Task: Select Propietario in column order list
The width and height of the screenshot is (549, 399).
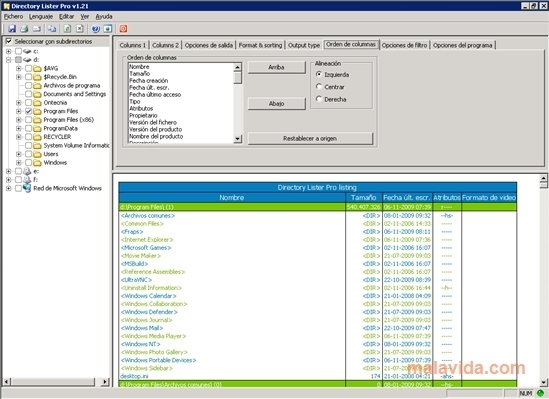Action: 143,116
